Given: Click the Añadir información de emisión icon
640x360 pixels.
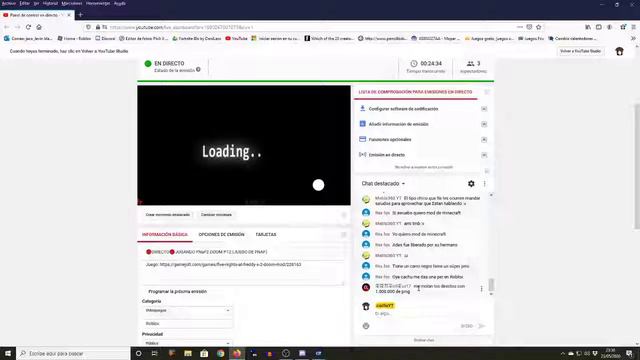Looking at the screenshot, I should pyautogui.click(x=362, y=124).
